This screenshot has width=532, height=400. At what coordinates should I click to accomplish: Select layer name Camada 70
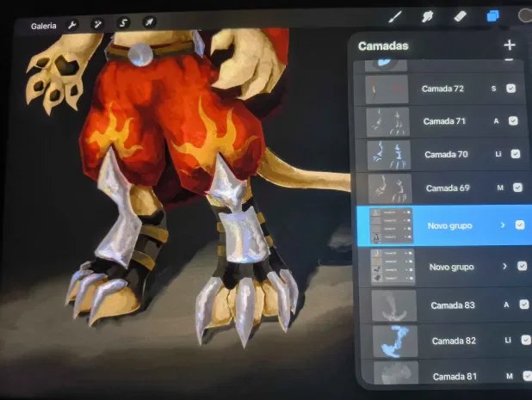click(x=446, y=155)
